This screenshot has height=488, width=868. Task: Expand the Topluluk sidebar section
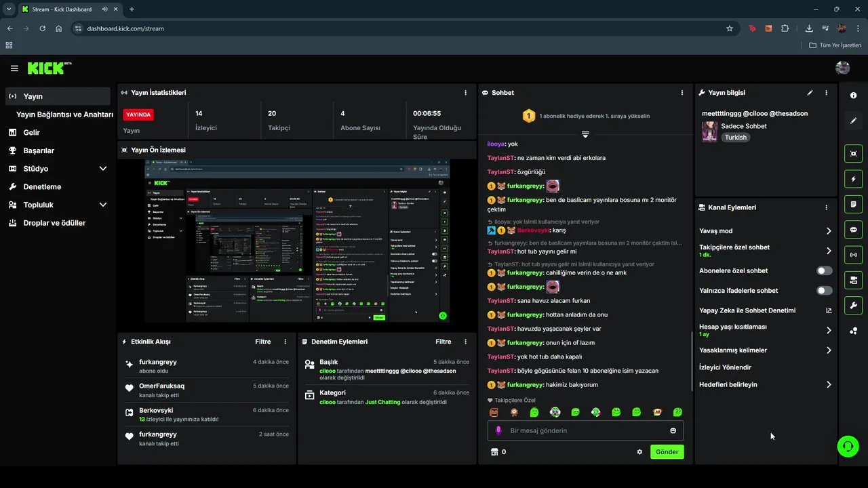[x=103, y=205]
